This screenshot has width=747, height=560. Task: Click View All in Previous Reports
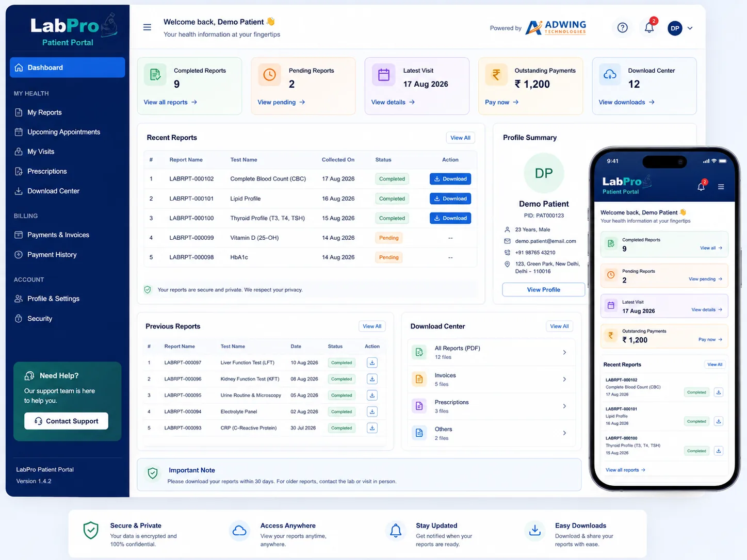click(x=372, y=326)
